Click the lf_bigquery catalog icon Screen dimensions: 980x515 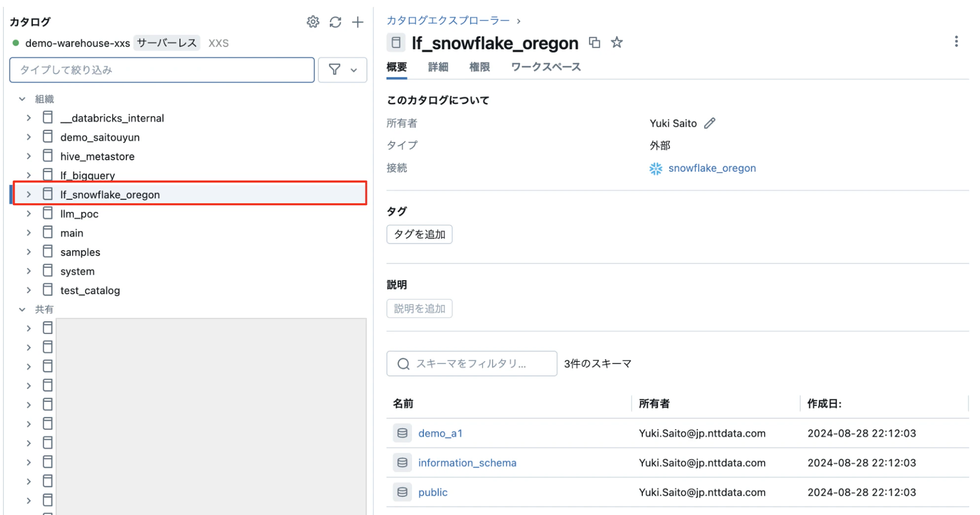[x=48, y=175]
